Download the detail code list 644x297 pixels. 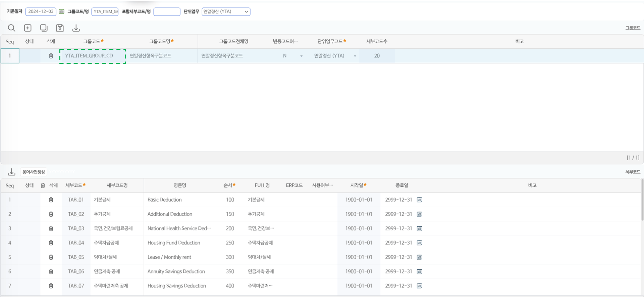click(12, 172)
